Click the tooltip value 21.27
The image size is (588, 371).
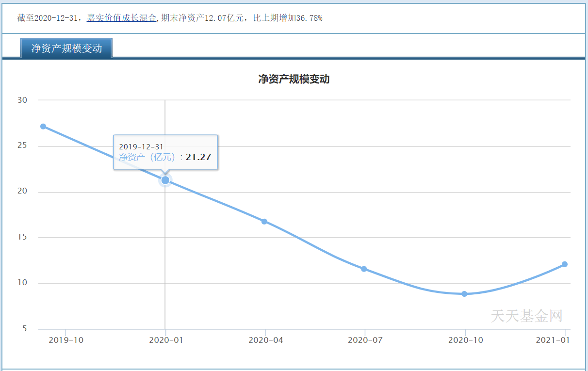click(198, 157)
